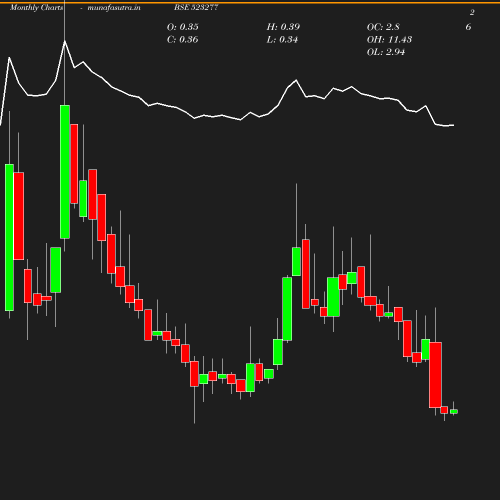Screen dimensions: 500x500
Task: Click the 'munafasutra.in' site label
Action: (114, 7)
